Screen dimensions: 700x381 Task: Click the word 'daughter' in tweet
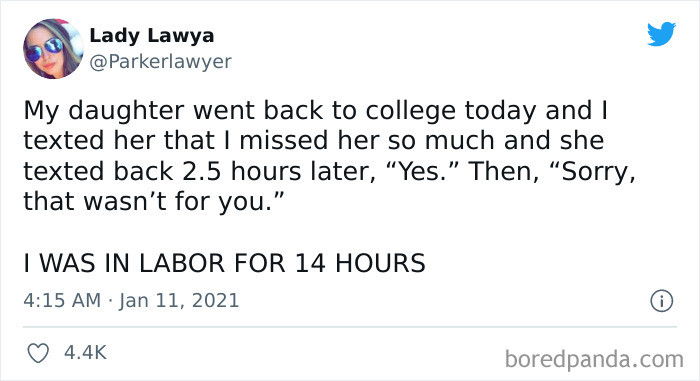point(126,112)
